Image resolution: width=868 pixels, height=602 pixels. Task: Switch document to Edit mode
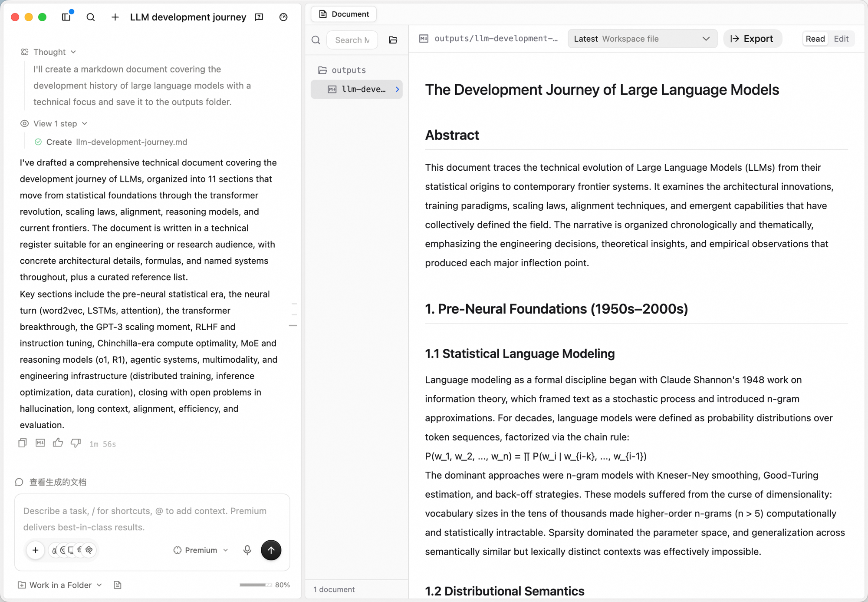pyautogui.click(x=841, y=39)
